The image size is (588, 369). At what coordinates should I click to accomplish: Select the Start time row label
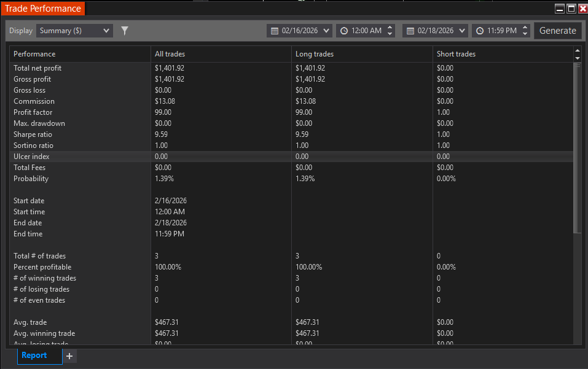[x=29, y=212]
